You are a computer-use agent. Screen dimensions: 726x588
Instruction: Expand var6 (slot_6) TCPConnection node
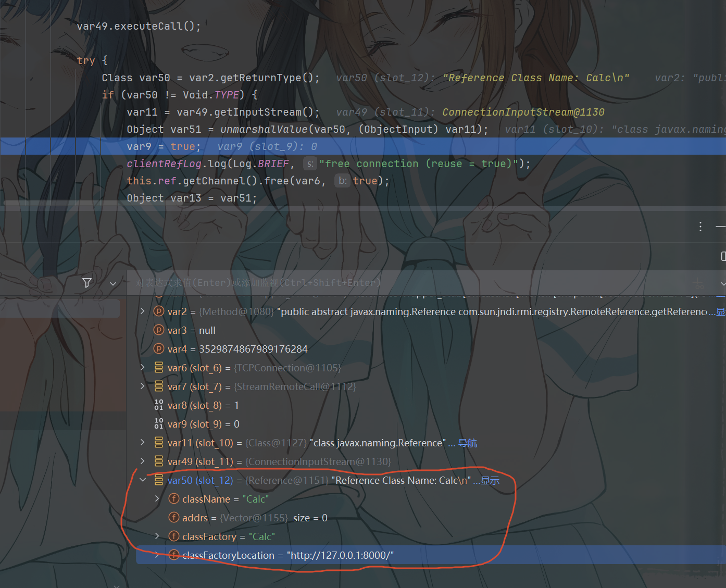(x=143, y=367)
